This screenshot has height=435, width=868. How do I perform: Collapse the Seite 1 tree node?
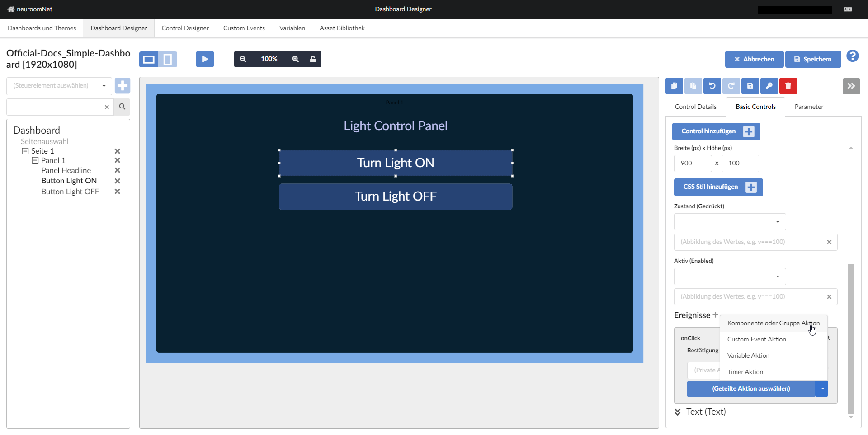(26, 151)
